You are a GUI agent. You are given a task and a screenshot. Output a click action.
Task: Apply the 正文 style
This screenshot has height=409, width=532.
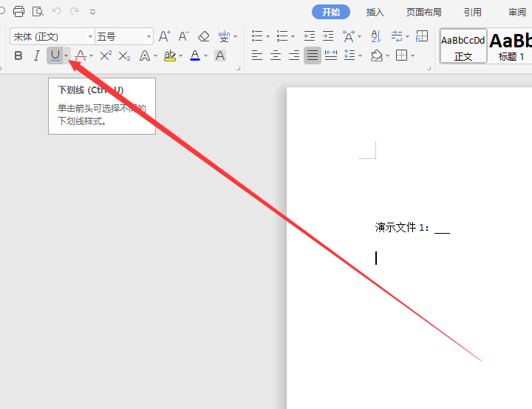(x=463, y=46)
